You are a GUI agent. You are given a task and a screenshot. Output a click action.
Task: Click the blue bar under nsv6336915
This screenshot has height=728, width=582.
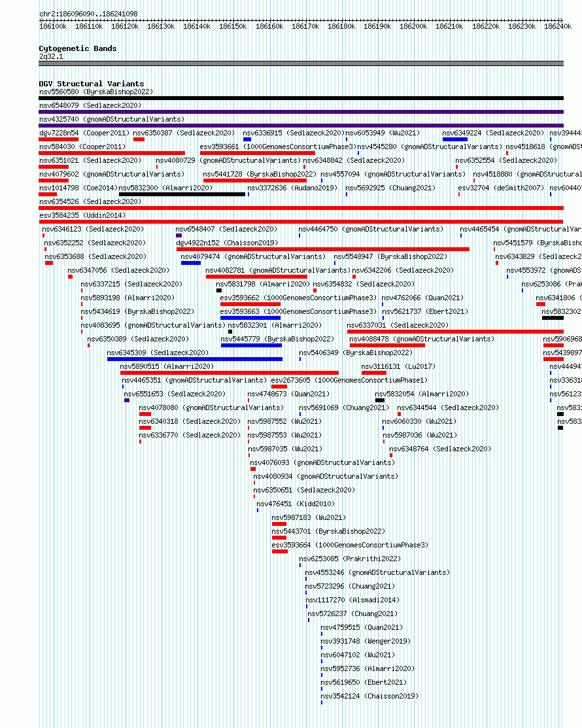point(247,139)
